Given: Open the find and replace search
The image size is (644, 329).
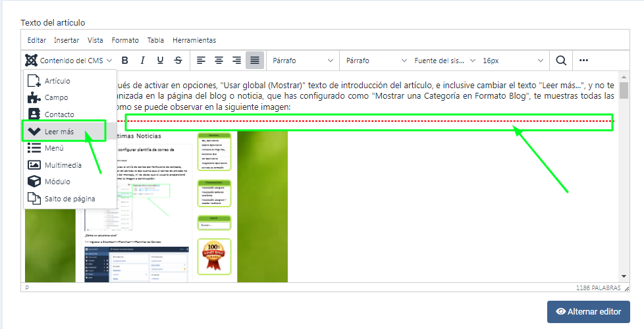Looking at the screenshot, I should point(561,61).
